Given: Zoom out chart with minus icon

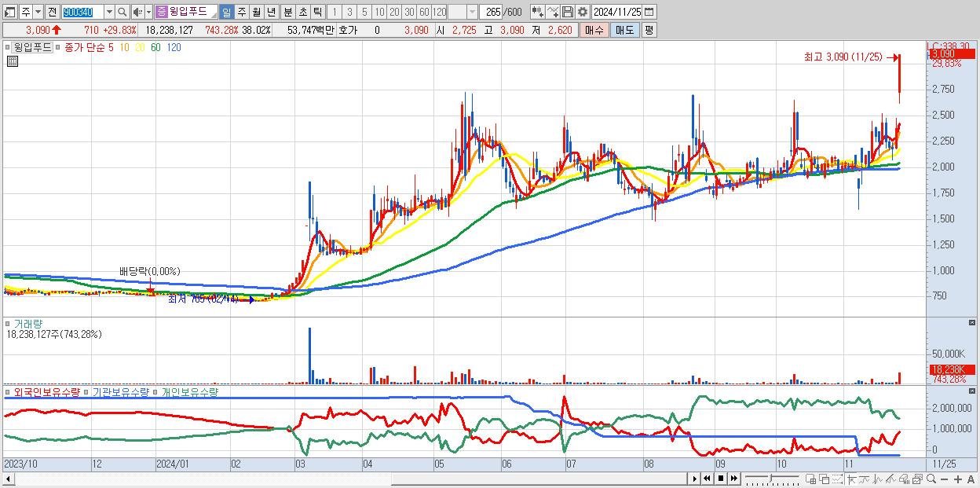Looking at the screenshot, I should [944, 479].
